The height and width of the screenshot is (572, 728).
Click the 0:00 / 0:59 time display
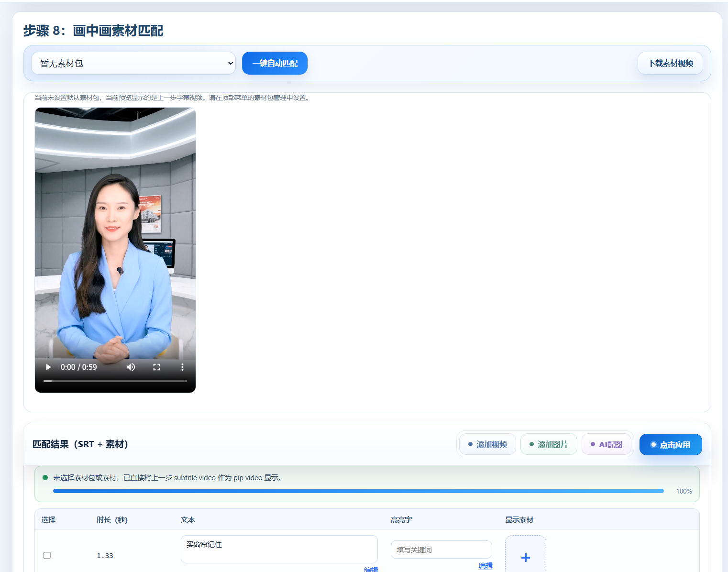coord(78,367)
